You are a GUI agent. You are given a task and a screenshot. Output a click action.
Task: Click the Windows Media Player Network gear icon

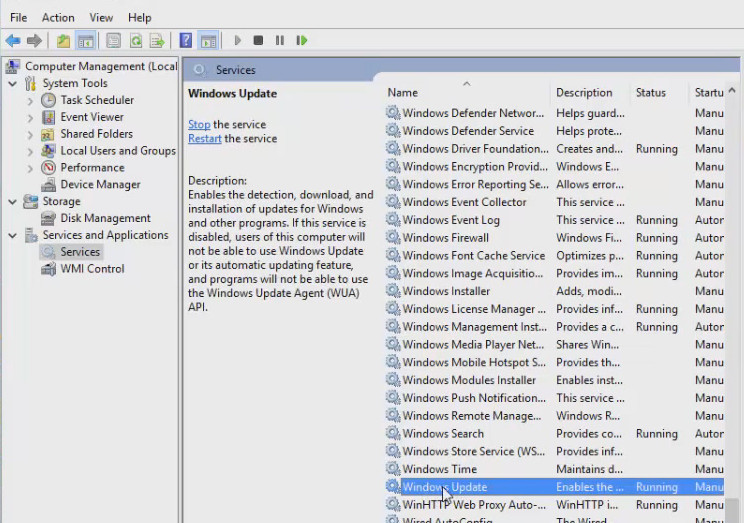(393, 344)
